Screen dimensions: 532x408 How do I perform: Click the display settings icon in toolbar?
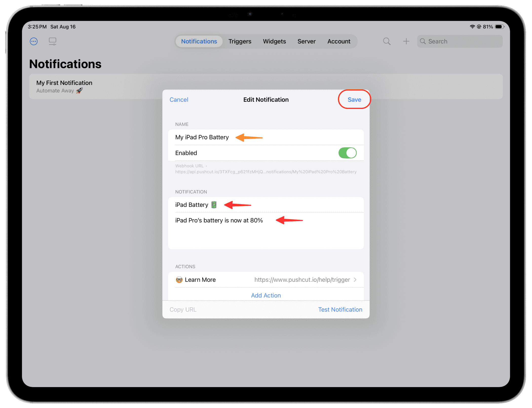pos(52,41)
